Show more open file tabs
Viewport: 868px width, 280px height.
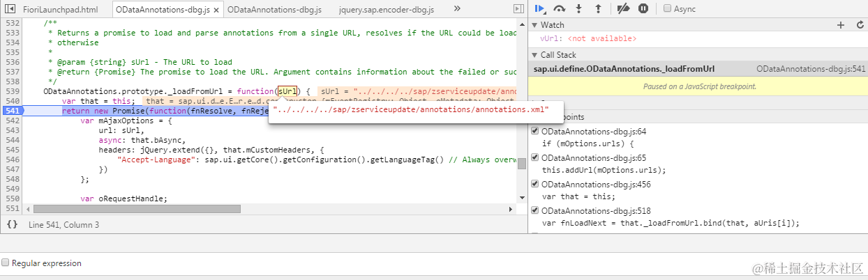[457, 9]
